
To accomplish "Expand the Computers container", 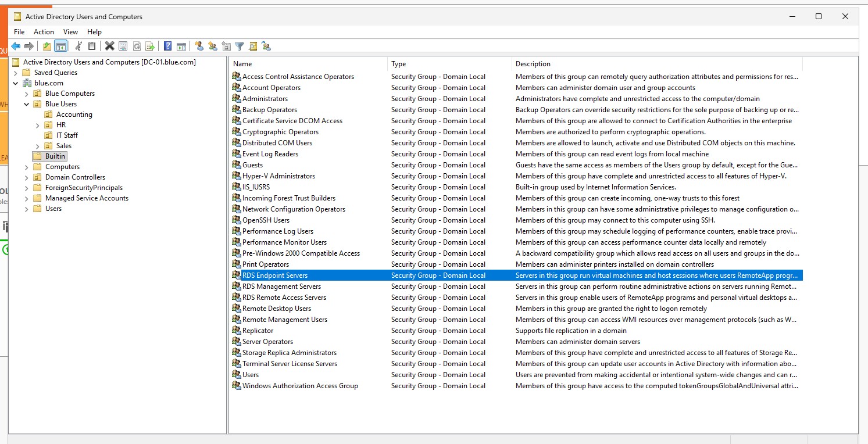I will tap(27, 167).
